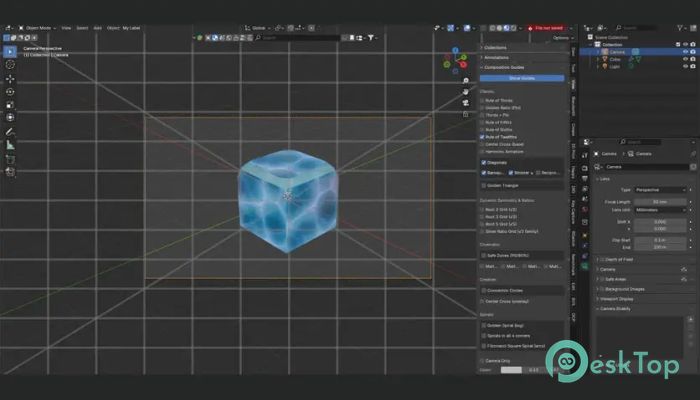Open the Object Data camera properties tab icon
700x400 pixels.
(x=584, y=266)
